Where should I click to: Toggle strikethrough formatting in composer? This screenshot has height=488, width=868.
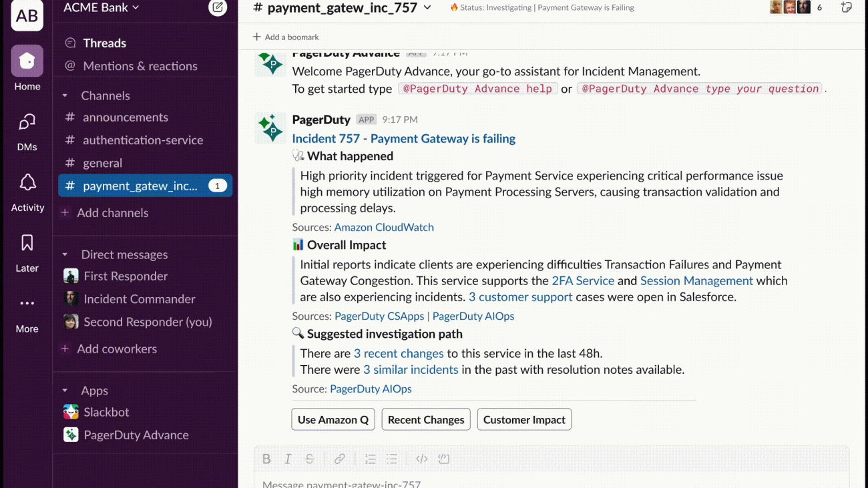click(x=309, y=459)
